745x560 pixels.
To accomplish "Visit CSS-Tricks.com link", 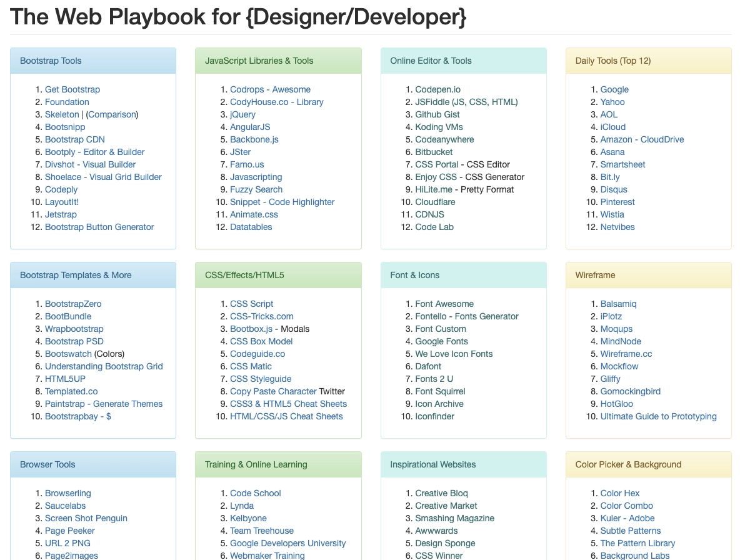I will [x=261, y=316].
